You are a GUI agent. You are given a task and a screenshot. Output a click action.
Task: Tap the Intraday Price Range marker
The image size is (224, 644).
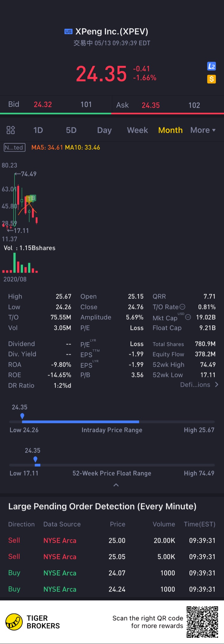point(22,416)
